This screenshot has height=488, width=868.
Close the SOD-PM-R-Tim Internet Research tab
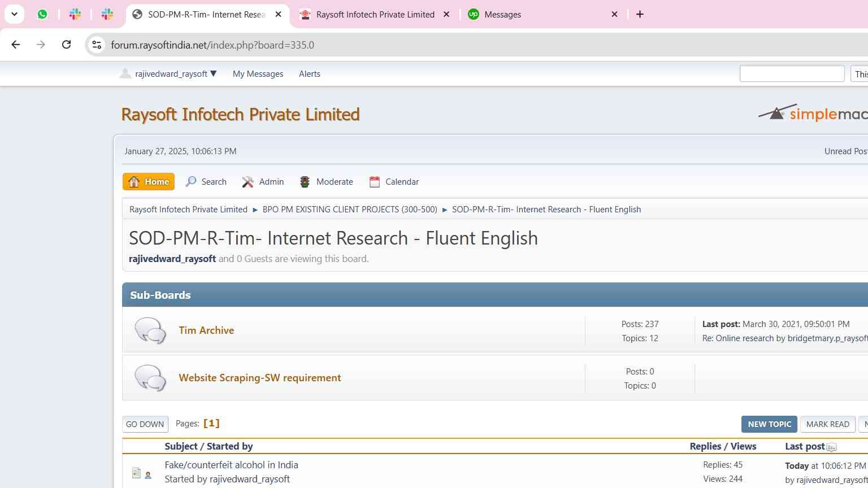pos(278,14)
